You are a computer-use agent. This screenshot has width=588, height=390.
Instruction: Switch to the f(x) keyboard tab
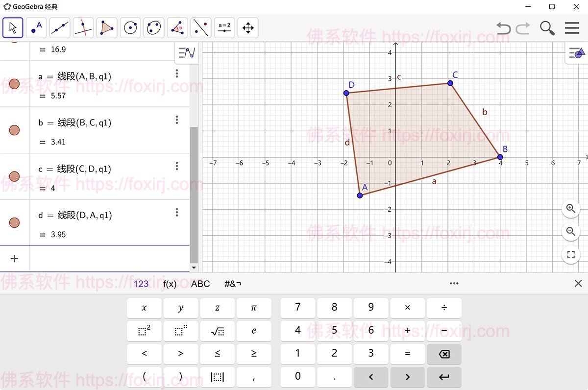click(x=170, y=284)
